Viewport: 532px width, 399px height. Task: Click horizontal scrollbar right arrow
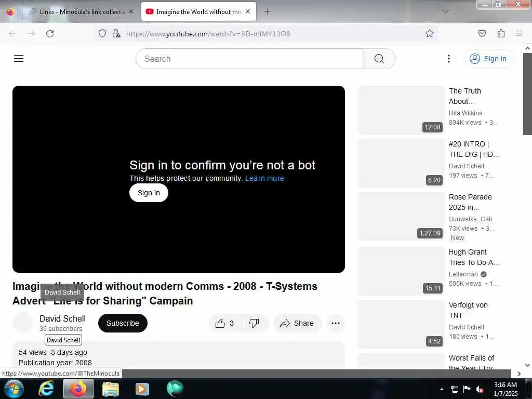pyautogui.click(x=519, y=374)
